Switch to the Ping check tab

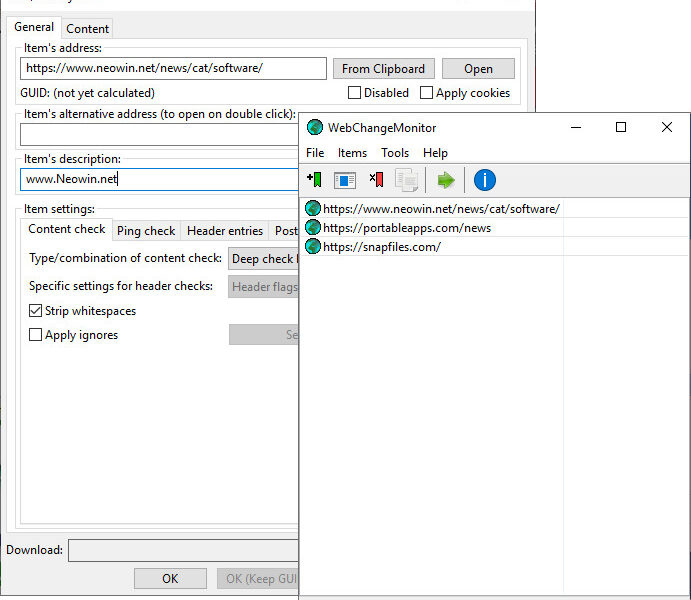146,231
